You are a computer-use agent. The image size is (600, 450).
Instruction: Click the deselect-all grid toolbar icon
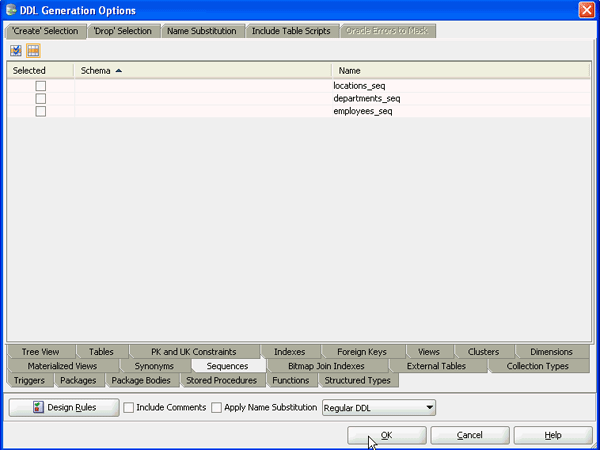pos(33,51)
